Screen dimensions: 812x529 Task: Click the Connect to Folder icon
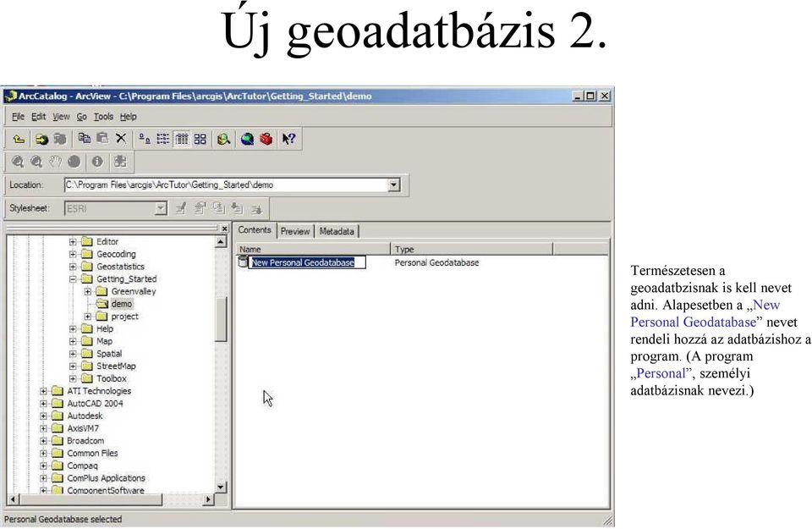pos(41,139)
